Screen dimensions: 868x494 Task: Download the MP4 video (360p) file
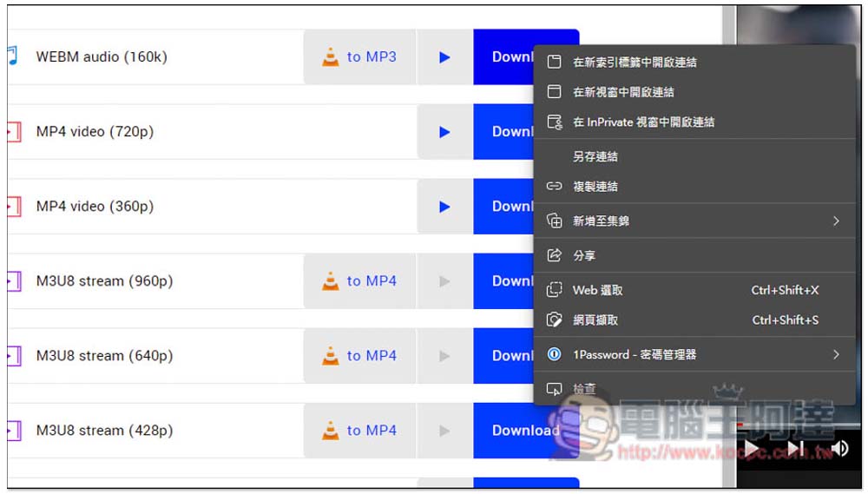click(x=503, y=207)
